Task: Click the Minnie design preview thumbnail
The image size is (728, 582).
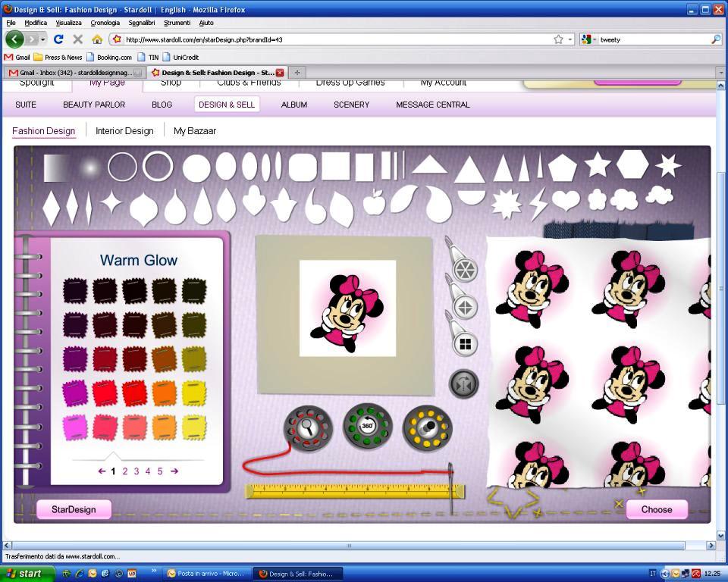Action: tap(347, 308)
